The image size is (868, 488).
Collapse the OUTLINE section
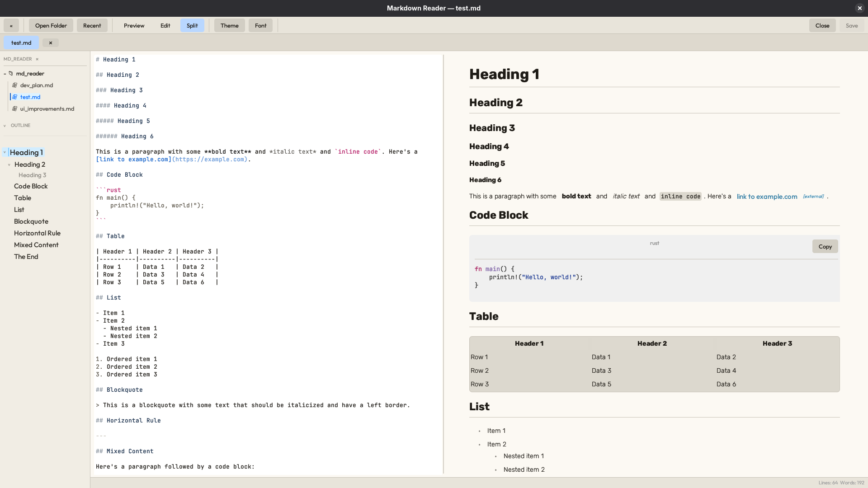pos(5,125)
